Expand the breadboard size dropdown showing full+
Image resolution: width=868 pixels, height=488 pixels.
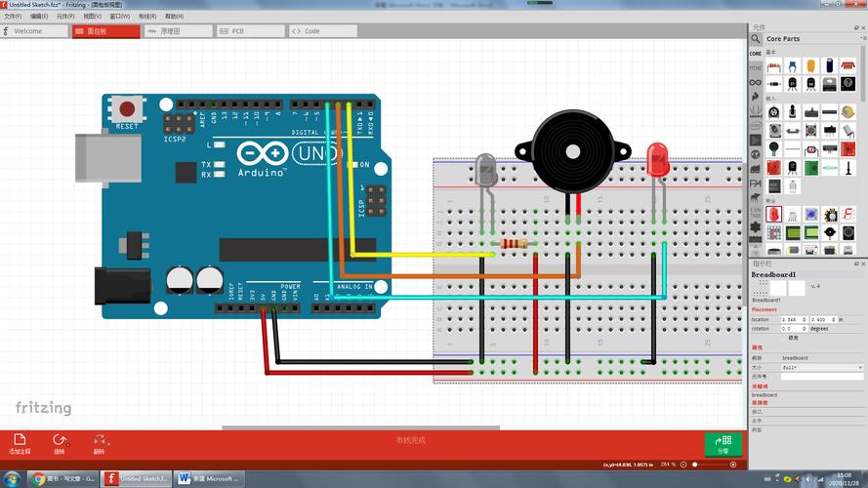820,367
